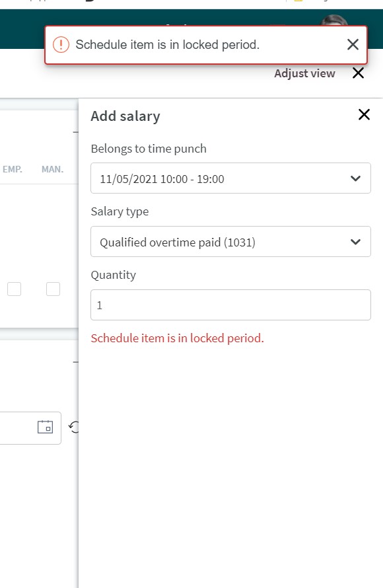
Task: Open the Salary type dropdown
Action: [x=230, y=242]
